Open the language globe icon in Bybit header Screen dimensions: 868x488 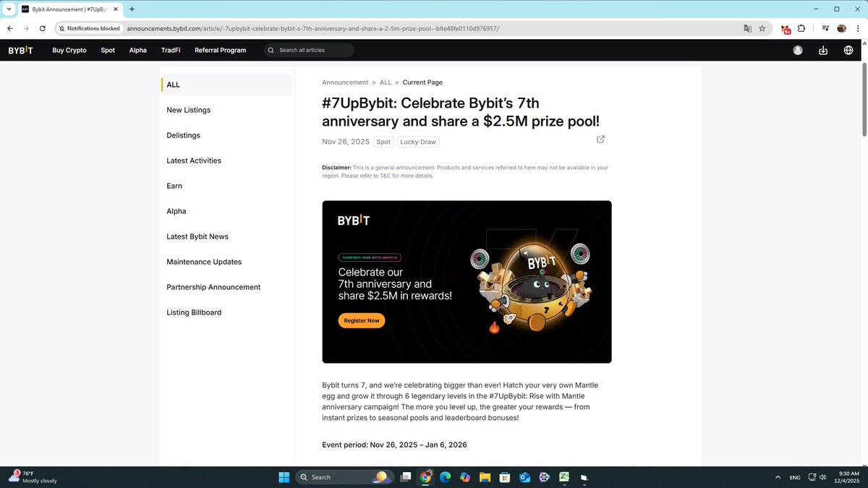click(848, 51)
